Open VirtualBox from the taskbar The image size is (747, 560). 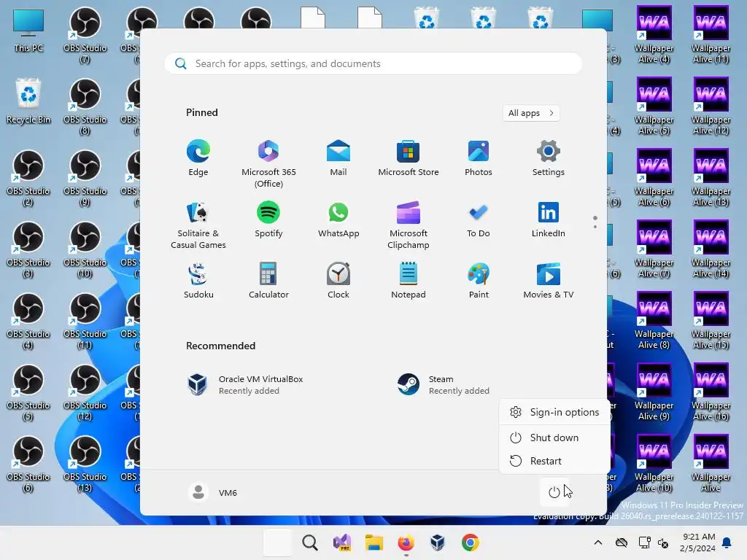(x=438, y=542)
